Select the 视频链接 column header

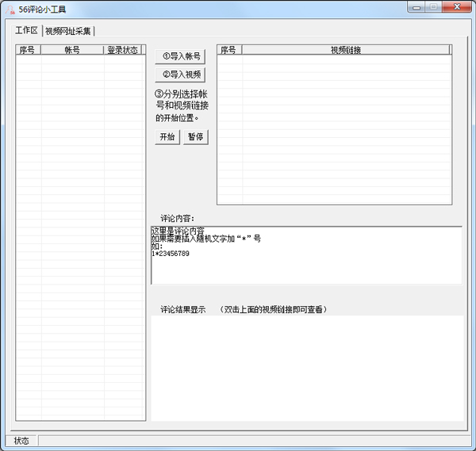[346, 50]
